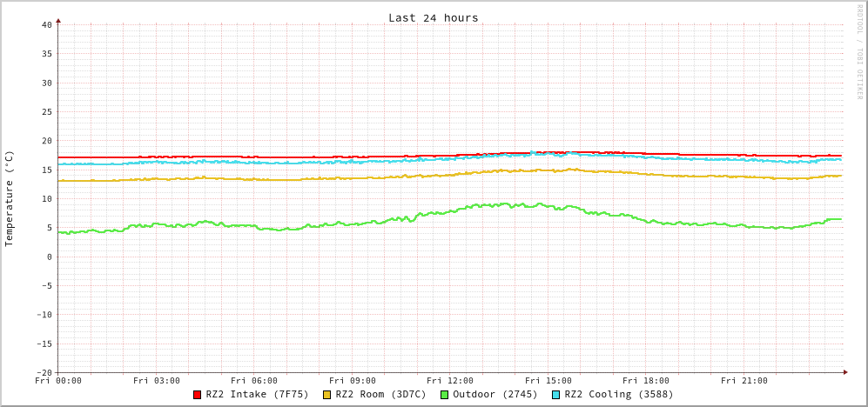Click the 0 label on the temperature axis

[x=50, y=257]
